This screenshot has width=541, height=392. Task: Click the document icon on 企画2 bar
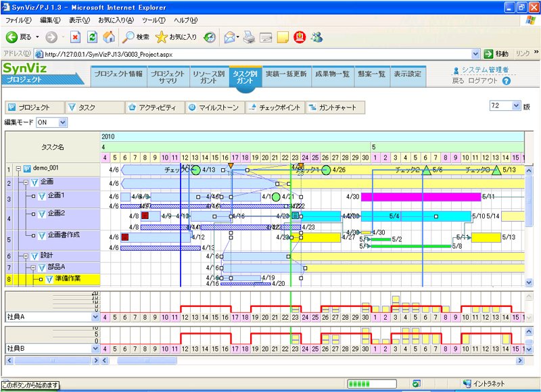pos(296,216)
